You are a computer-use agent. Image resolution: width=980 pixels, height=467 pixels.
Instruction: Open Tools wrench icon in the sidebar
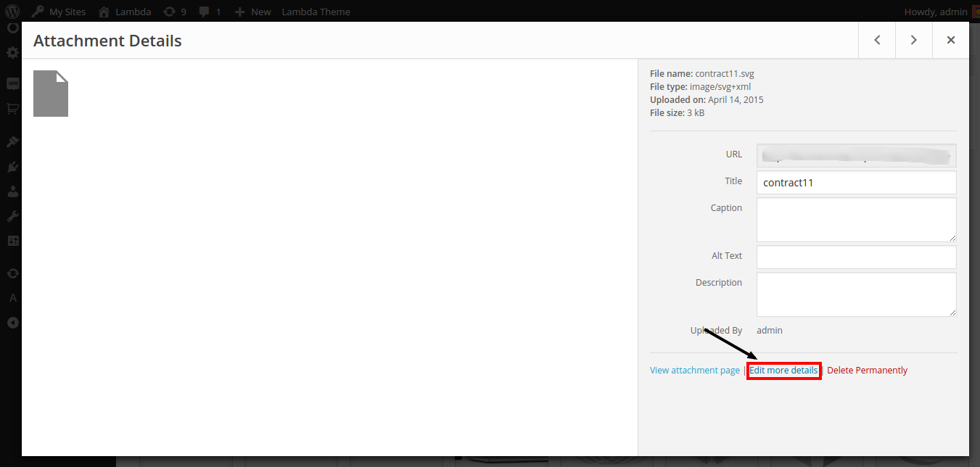coord(12,216)
